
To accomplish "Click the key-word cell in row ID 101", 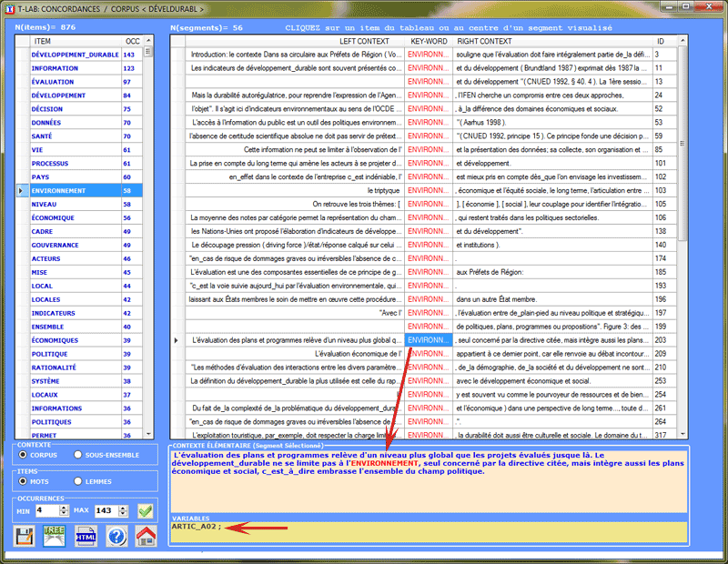I will (429, 164).
